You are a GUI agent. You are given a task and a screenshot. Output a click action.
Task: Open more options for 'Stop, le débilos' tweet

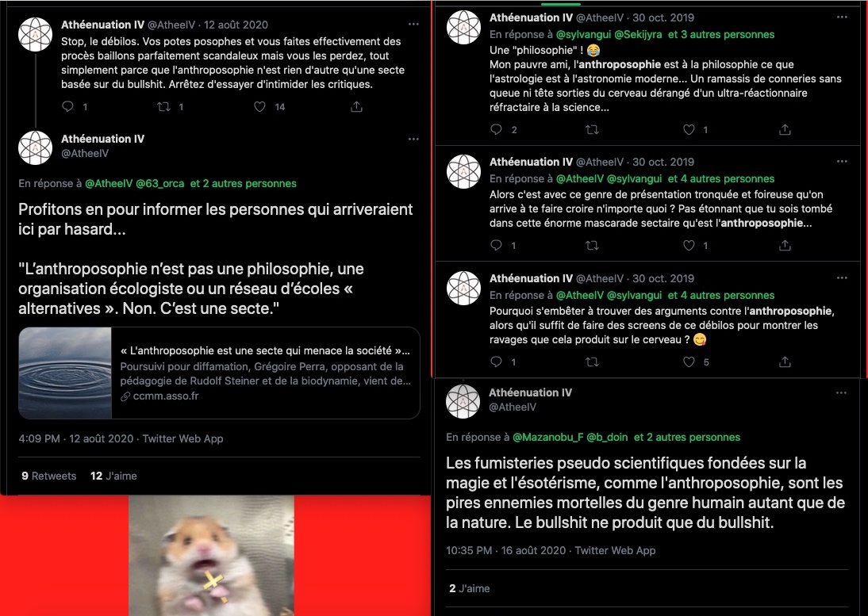click(413, 25)
